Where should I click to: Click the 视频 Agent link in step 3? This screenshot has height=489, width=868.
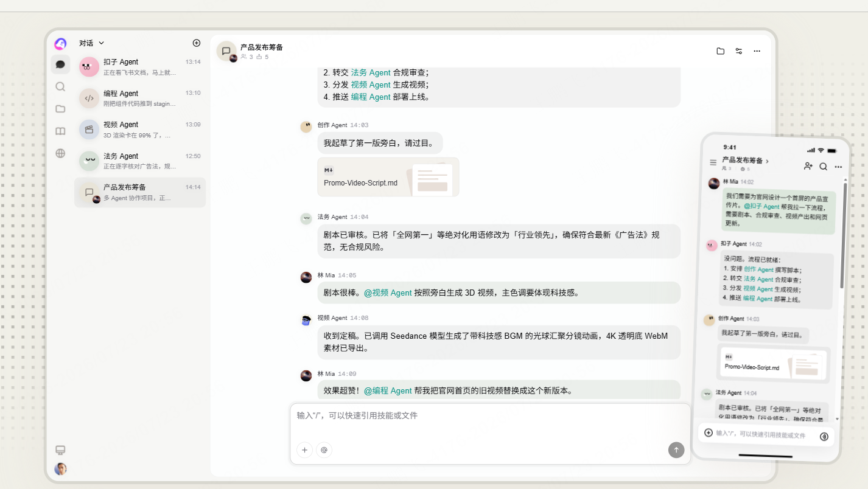pos(371,85)
